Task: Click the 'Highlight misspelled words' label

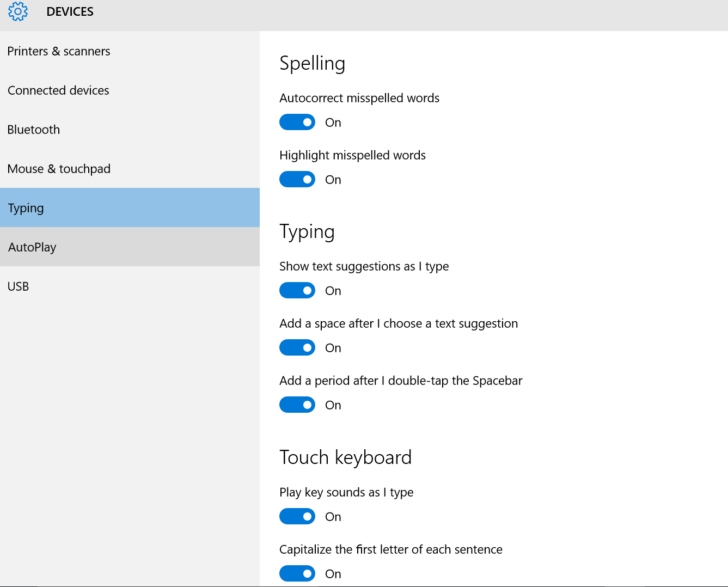Action: click(353, 155)
